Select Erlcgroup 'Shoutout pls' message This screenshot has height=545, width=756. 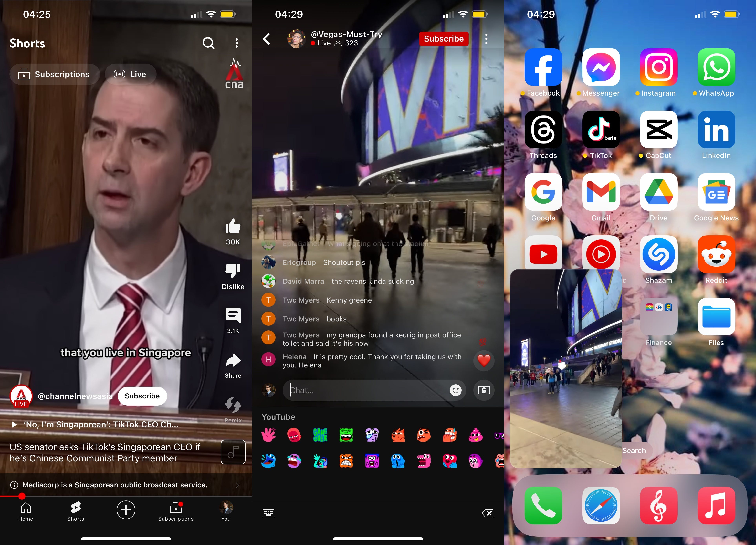pyautogui.click(x=313, y=262)
